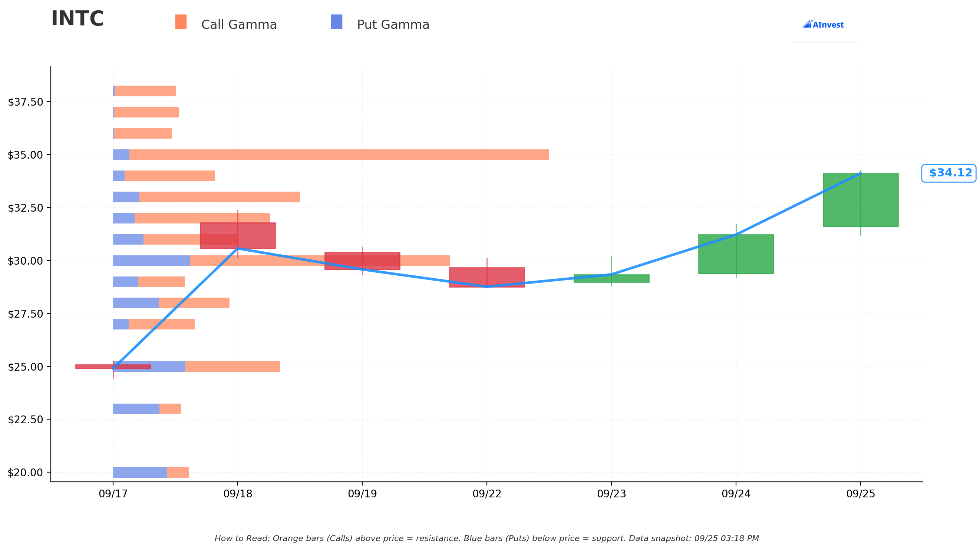Select the thin red 09/17 candlestick

click(x=113, y=367)
